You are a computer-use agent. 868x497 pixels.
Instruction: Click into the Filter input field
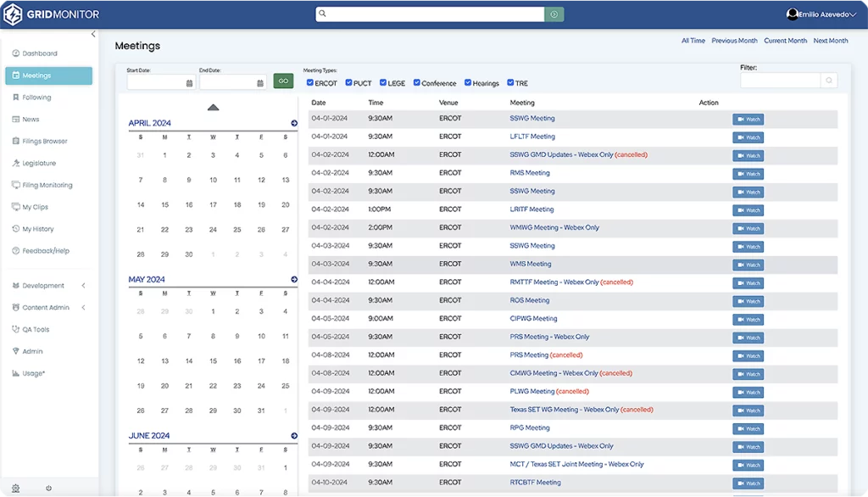coord(780,81)
